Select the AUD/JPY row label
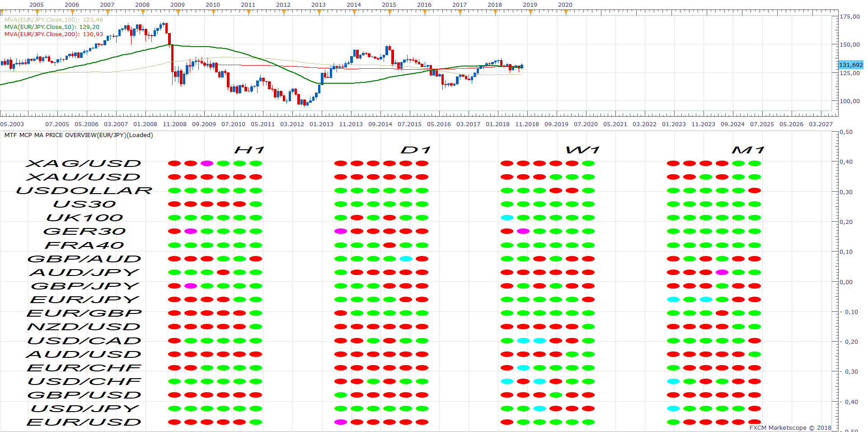 tap(84, 273)
